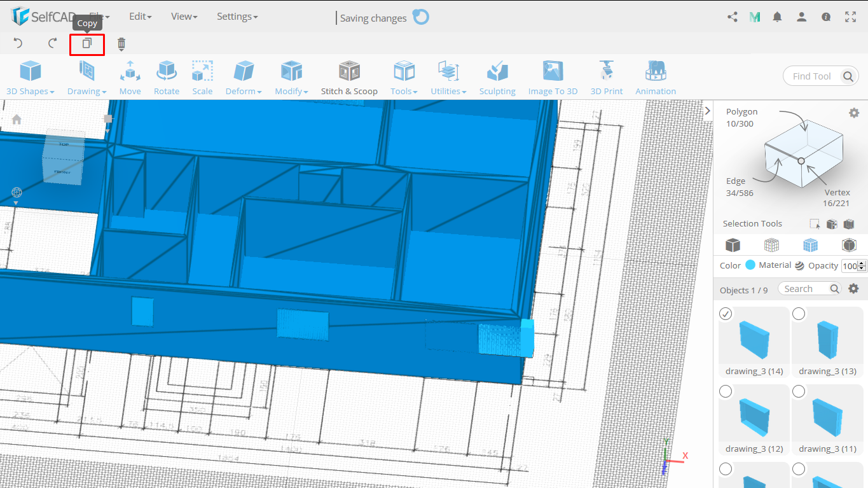Open the Image To 3D tool
Viewport: 868px width, 488px height.
click(553, 78)
